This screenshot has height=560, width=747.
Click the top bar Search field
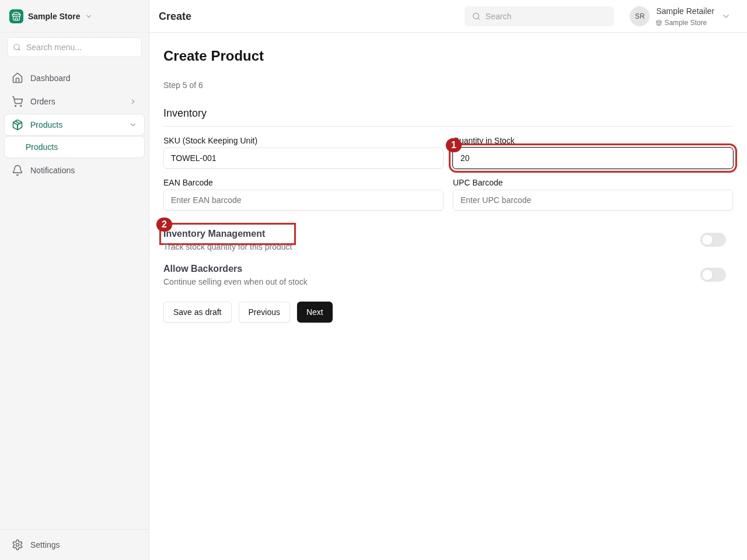pos(539,16)
